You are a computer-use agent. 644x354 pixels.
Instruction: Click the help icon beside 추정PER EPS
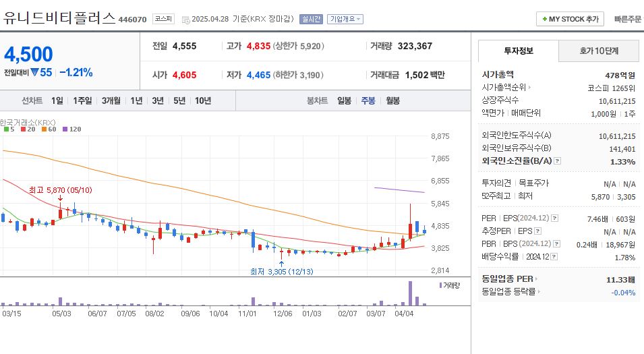(x=537, y=231)
